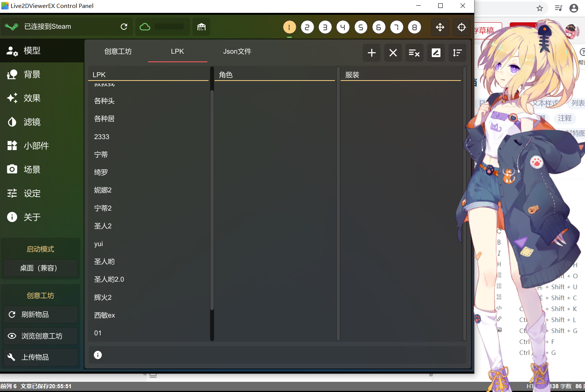Screen dimensions: 585x392
Task: Open the 模型 sidebar section
Action: (42, 51)
